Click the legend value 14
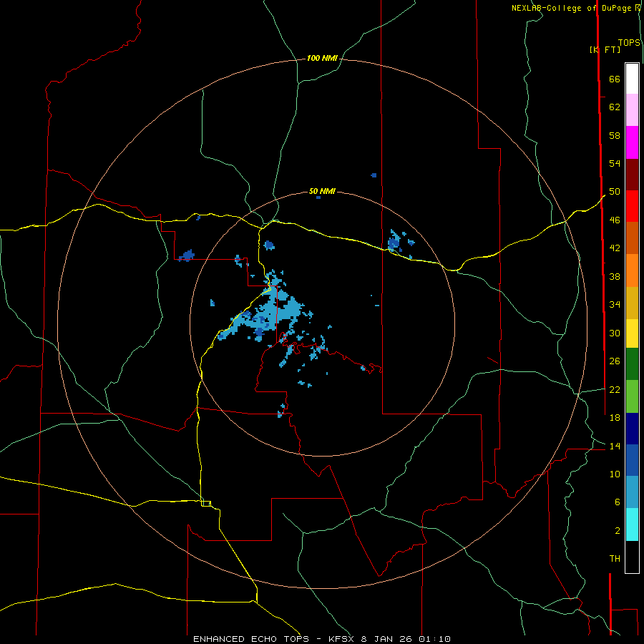Image resolution: width=644 pixels, height=644 pixels. coord(615,446)
